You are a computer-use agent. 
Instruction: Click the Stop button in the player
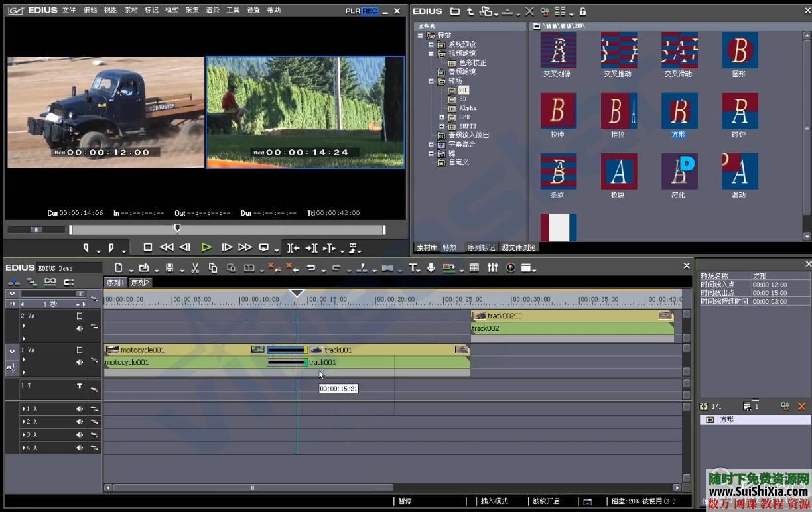click(x=147, y=247)
